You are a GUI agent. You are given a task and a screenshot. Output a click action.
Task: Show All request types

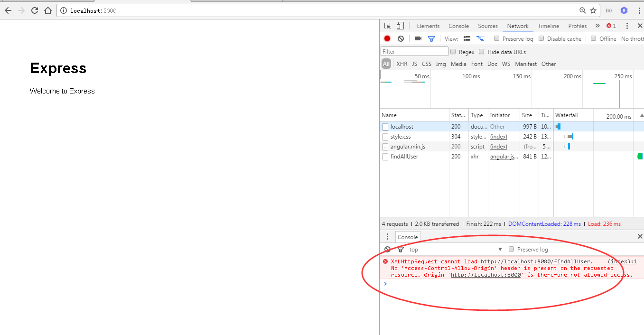(386, 64)
